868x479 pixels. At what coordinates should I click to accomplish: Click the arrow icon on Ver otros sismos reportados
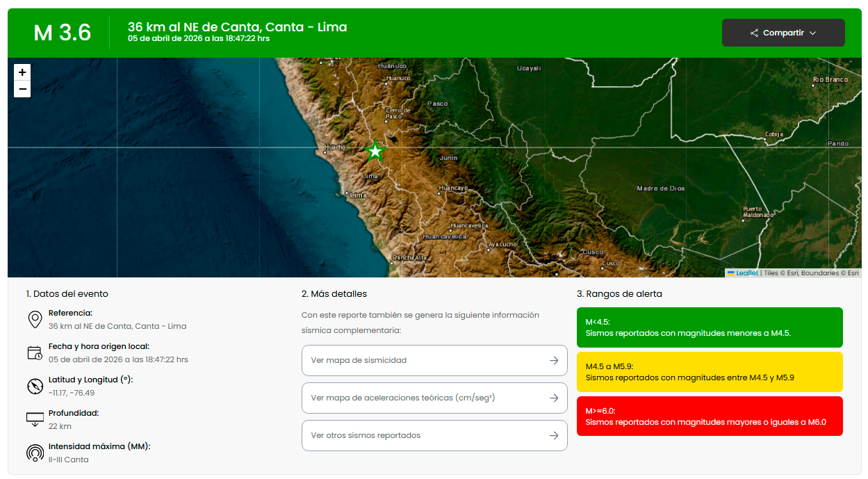(x=554, y=435)
